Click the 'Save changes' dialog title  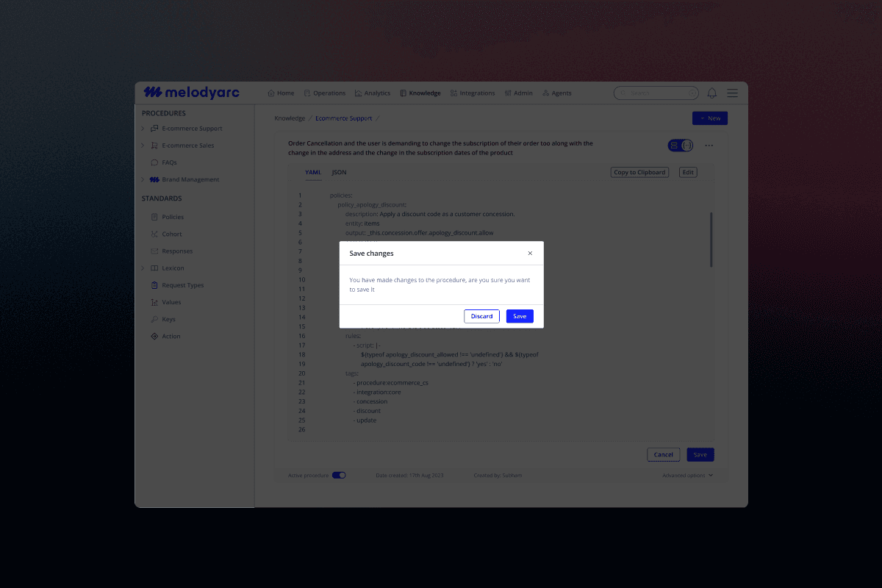tap(371, 254)
